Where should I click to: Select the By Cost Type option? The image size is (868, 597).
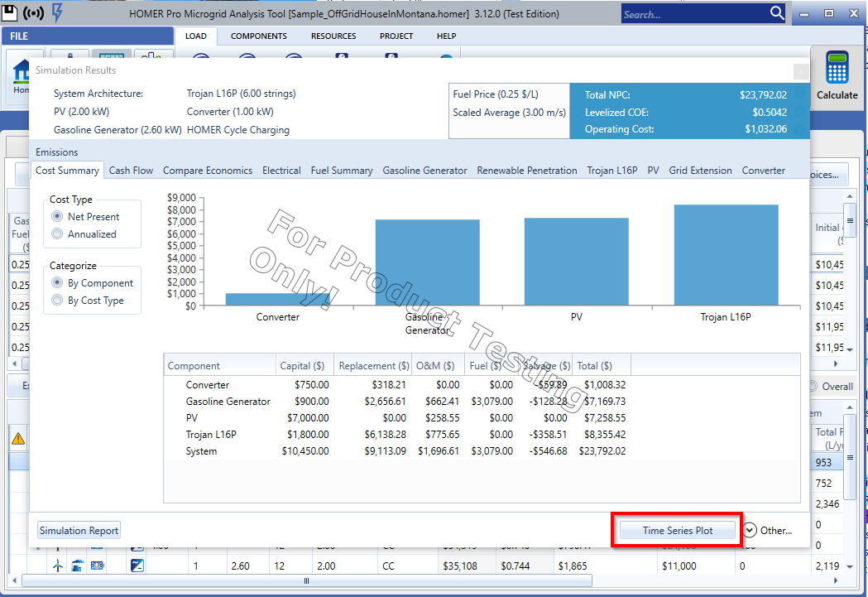pyautogui.click(x=57, y=301)
